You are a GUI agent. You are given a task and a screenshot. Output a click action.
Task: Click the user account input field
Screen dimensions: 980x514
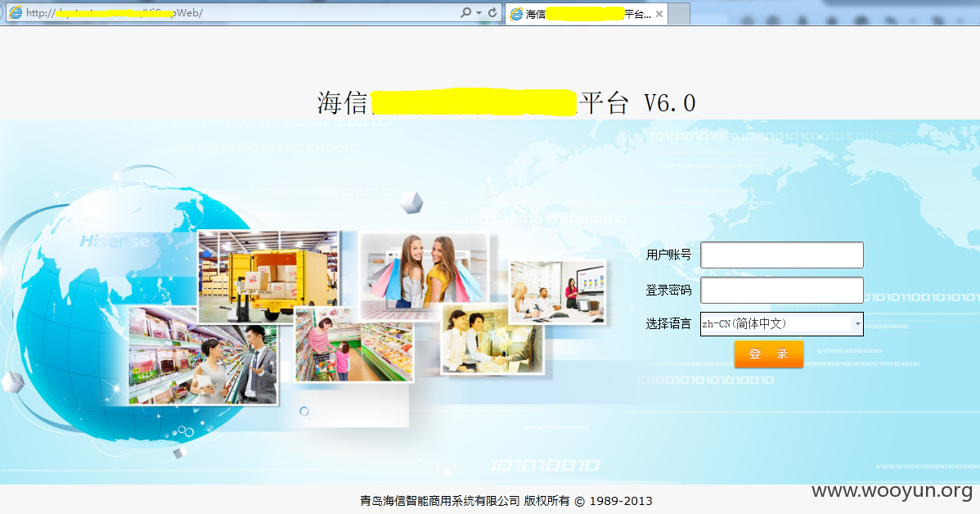click(782, 255)
